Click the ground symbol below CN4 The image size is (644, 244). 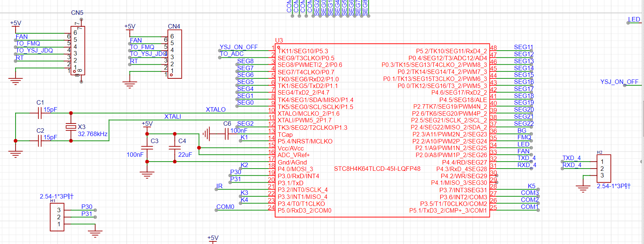point(130,85)
